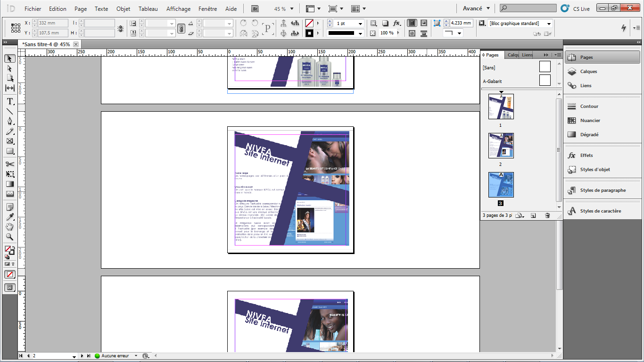Open the Fichier menu
The image size is (644, 362).
33,9
